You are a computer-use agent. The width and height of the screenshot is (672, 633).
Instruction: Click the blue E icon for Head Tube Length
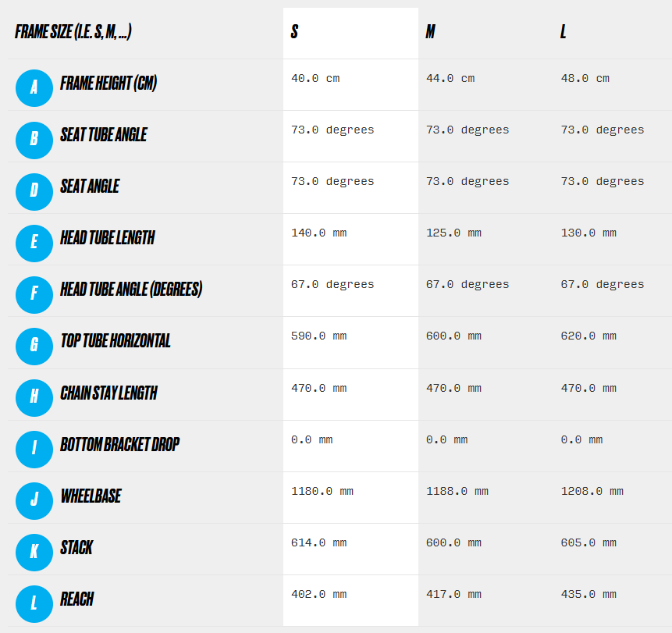34,241
